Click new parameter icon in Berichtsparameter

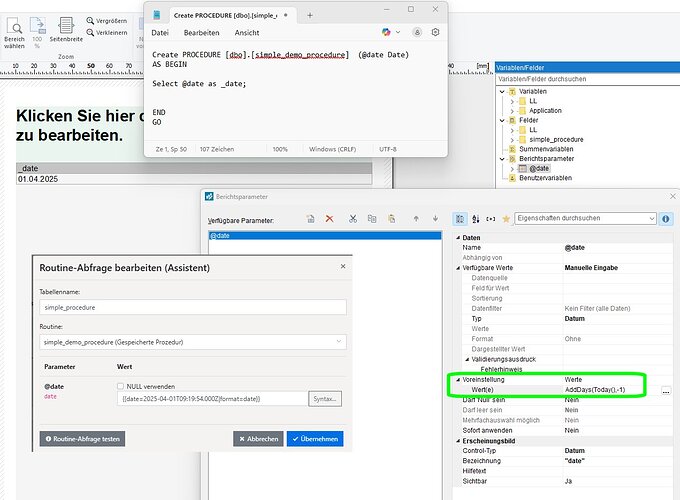[311, 219]
